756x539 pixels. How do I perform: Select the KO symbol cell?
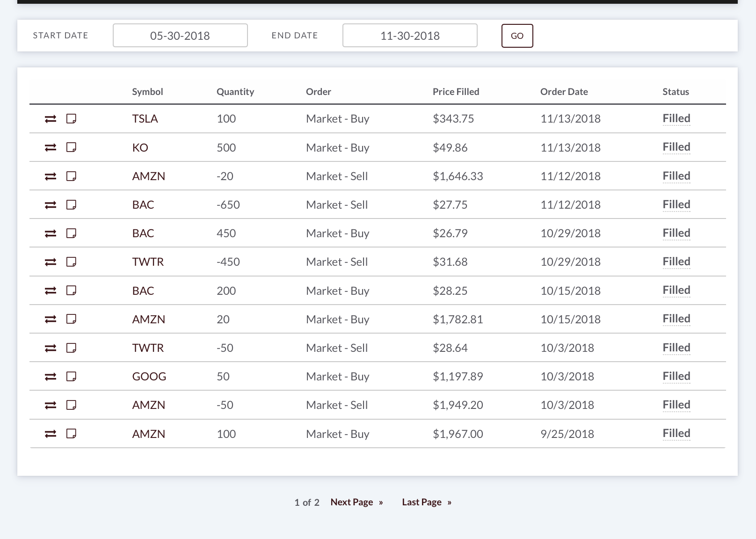(x=140, y=148)
